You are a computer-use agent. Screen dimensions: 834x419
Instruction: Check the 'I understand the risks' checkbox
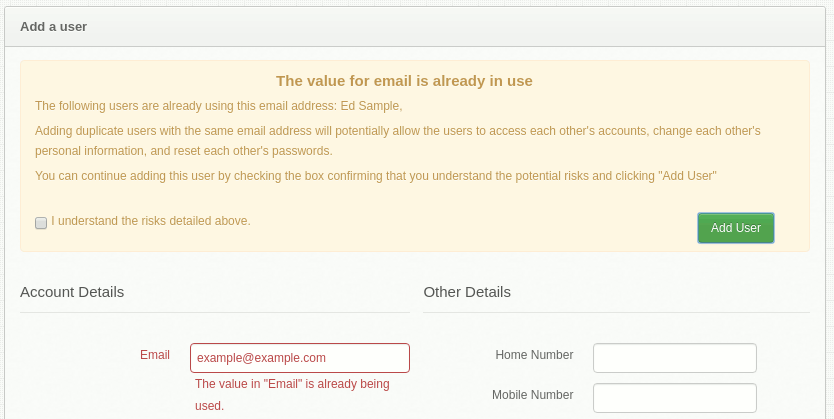coord(41,223)
